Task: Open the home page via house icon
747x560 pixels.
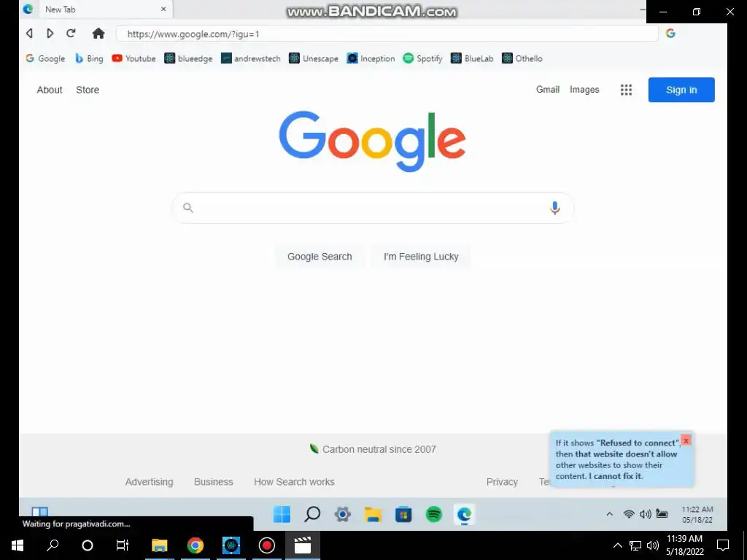Action: tap(98, 34)
